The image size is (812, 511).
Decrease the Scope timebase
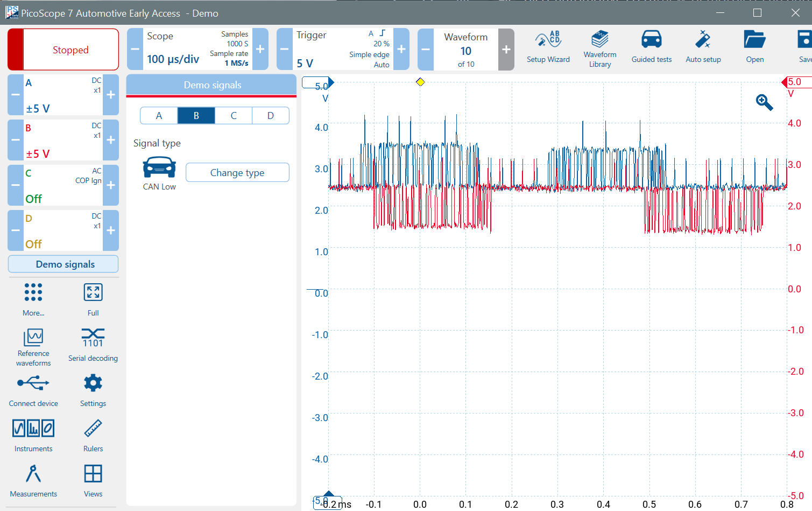[x=135, y=49]
